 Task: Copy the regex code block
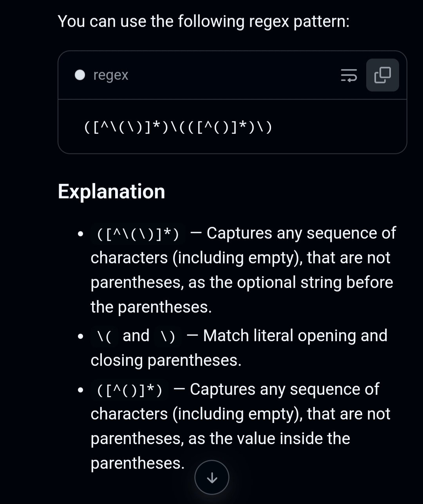(x=382, y=75)
